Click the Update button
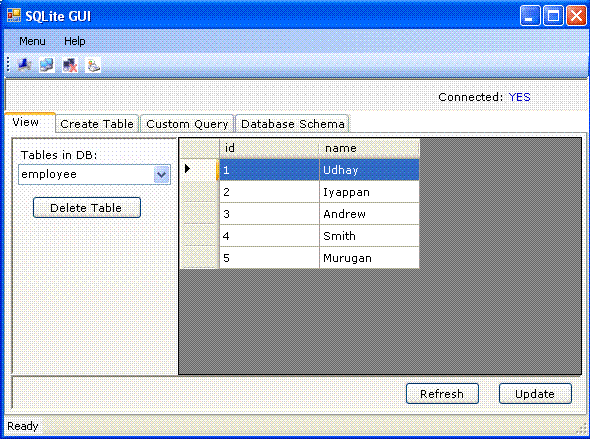 point(535,394)
